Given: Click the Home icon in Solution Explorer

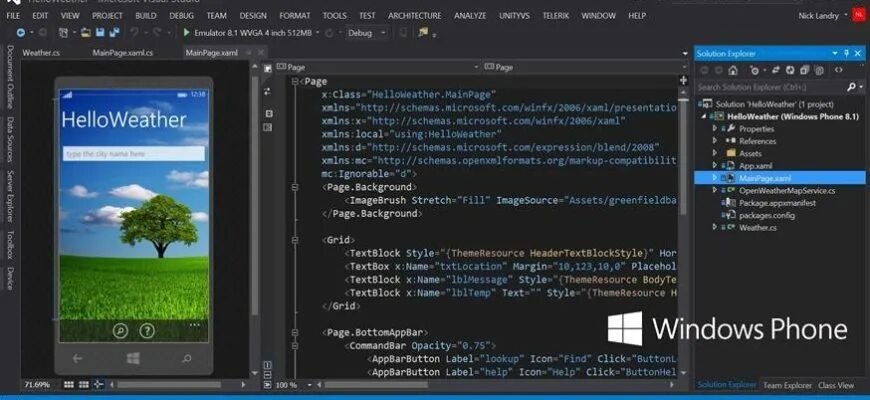Looking at the screenshot, I should [733, 70].
